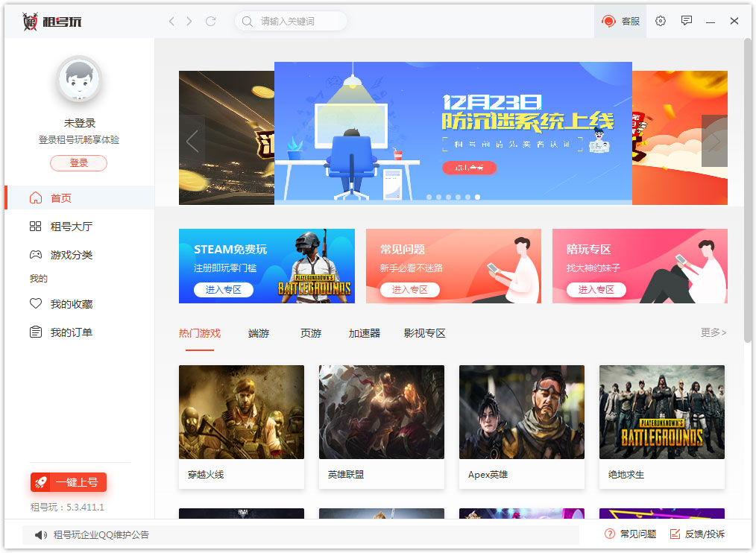Click the speaker announcement icon in footer
756x553 pixels.
pyautogui.click(x=40, y=534)
